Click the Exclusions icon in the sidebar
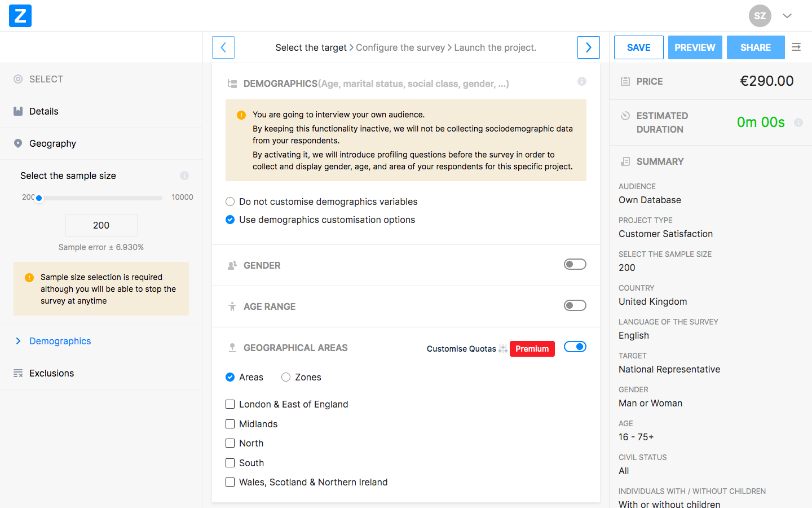 17,373
